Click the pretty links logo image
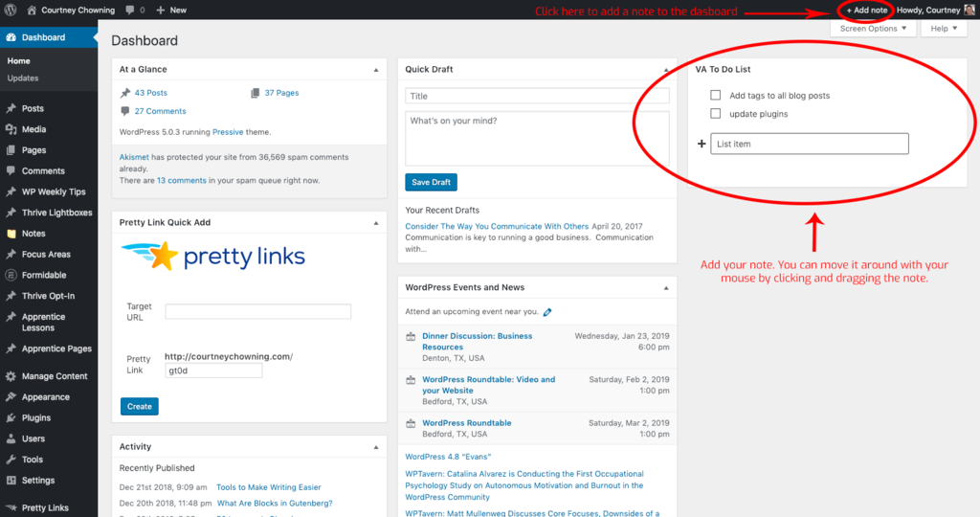980x517 pixels. coord(213,257)
